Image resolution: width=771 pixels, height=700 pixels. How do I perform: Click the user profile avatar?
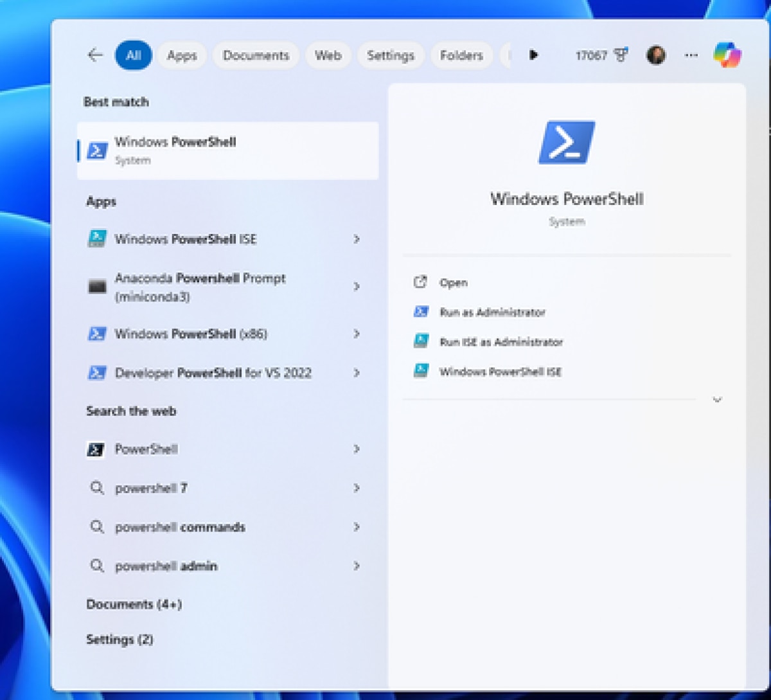(656, 55)
